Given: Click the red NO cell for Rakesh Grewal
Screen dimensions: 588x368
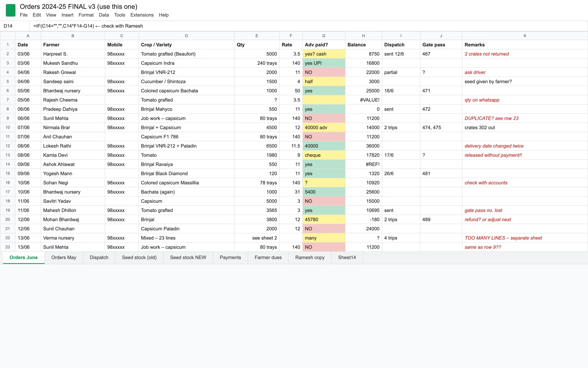Looking at the screenshot, I should (324, 72).
